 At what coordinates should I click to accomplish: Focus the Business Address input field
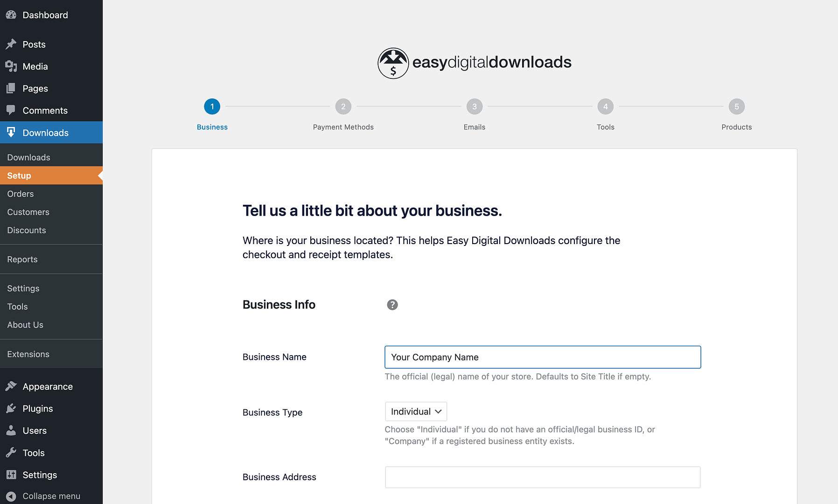point(543,477)
